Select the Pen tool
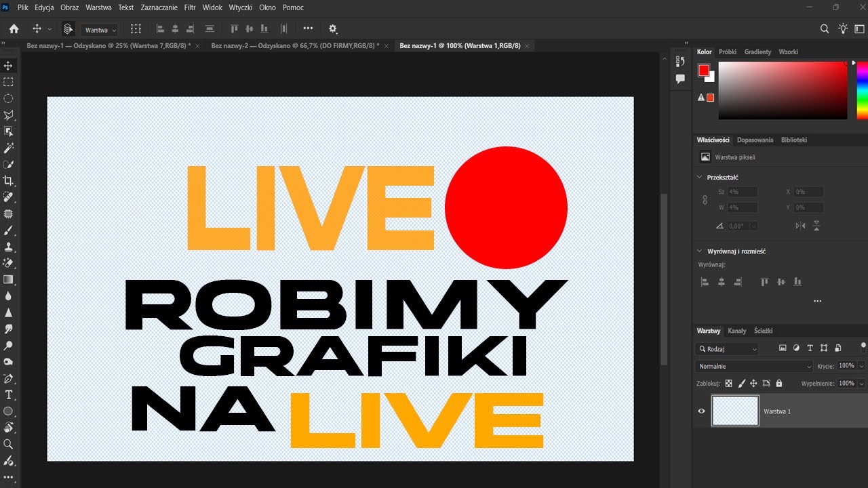The height and width of the screenshot is (488, 868). 9,378
